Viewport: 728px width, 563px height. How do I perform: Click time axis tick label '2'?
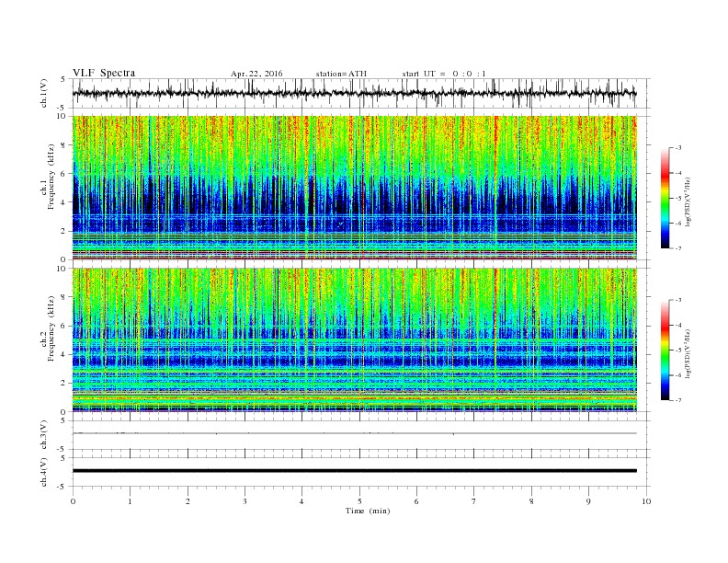pyautogui.click(x=188, y=501)
